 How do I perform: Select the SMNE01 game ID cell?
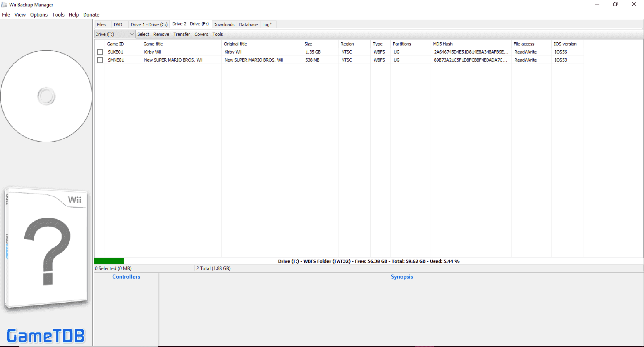click(x=116, y=60)
